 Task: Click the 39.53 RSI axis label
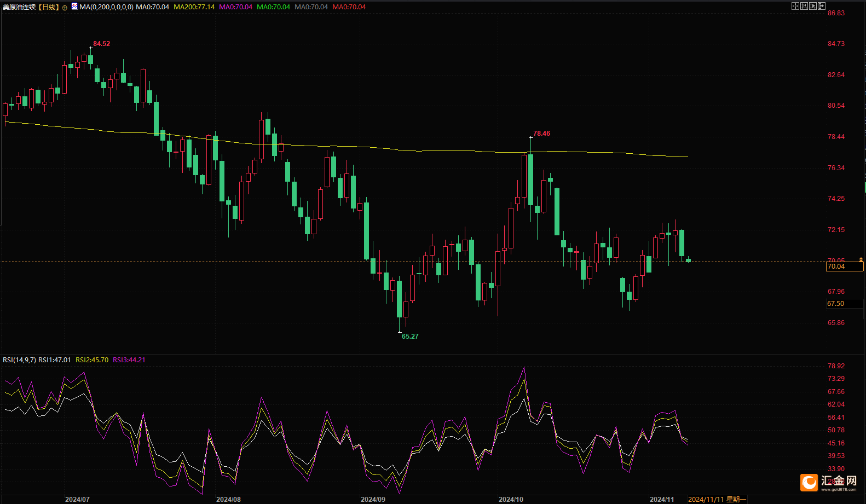click(836, 456)
